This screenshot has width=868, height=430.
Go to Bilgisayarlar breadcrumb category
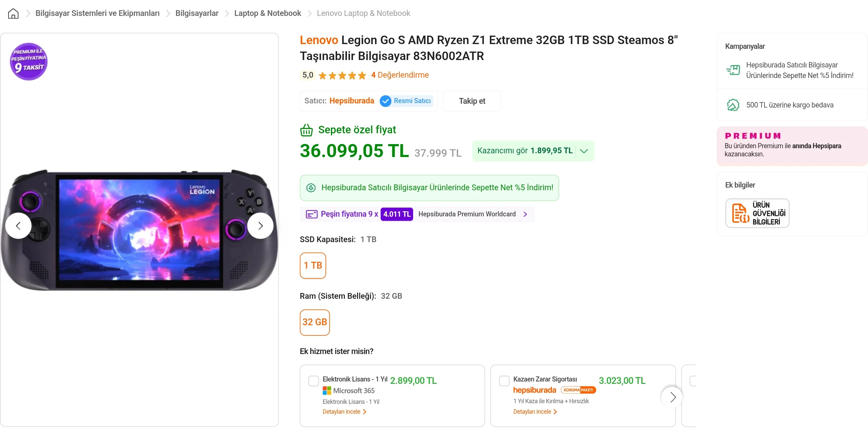(x=197, y=14)
